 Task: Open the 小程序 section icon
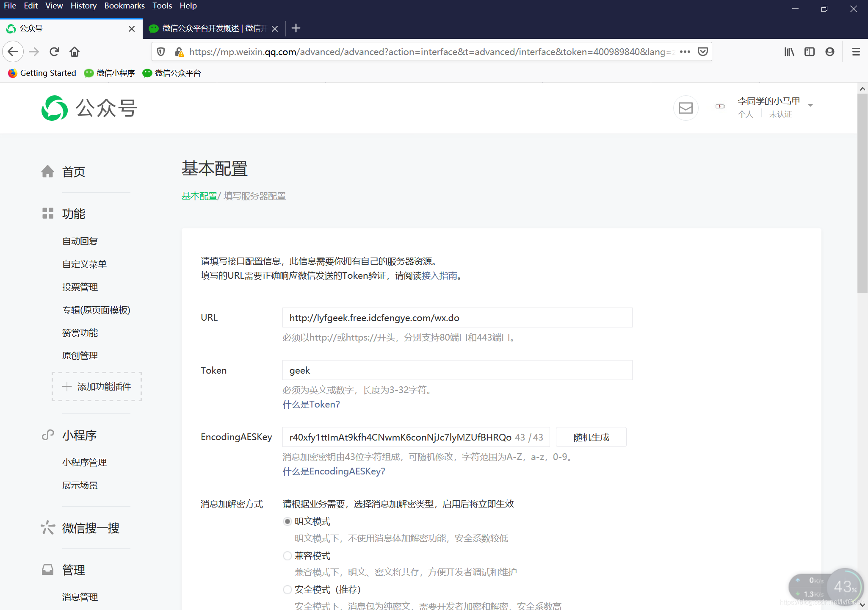coord(47,435)
